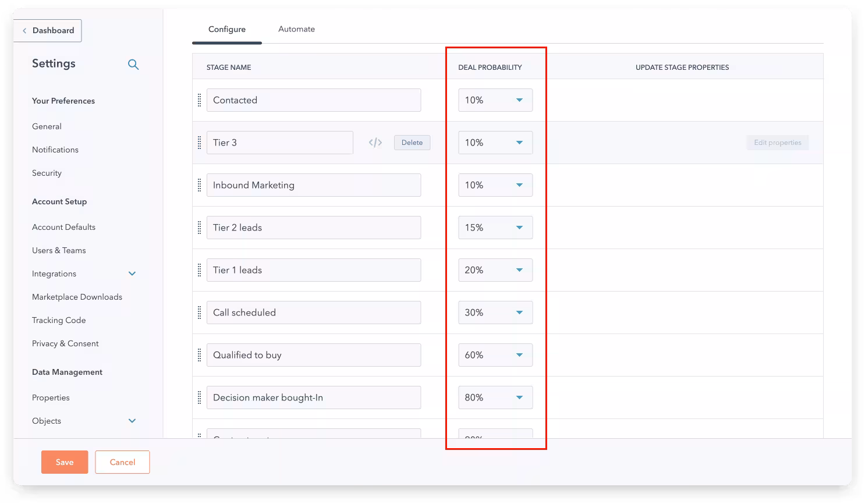Click the drag handle for Tier 1 leads
Viewport: 865px width, 504px height.
click(x=200, y=270)
